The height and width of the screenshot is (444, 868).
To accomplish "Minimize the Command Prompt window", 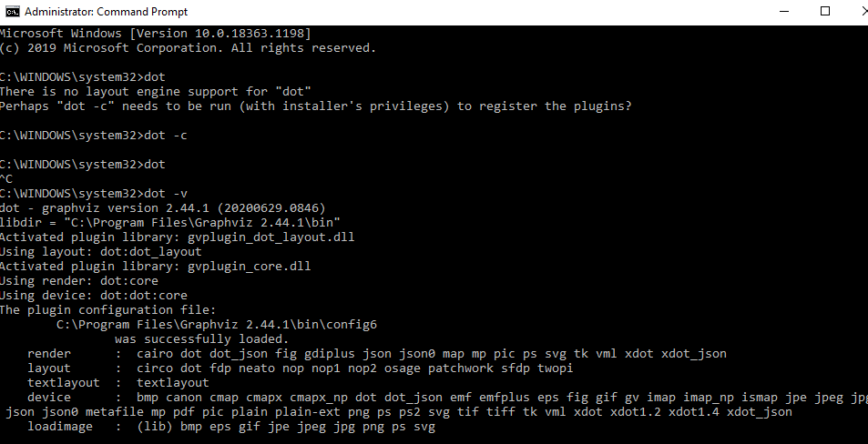I will 784,11.
